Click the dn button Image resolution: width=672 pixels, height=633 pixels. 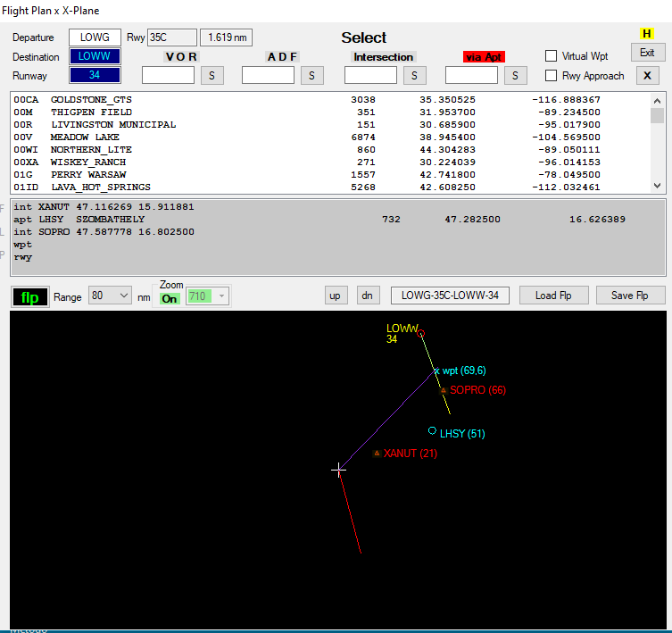368,296
